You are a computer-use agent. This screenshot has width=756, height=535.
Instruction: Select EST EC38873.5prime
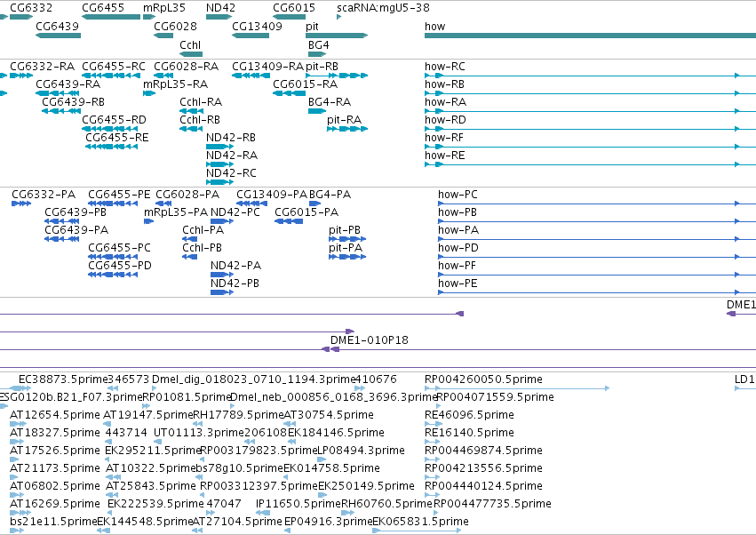[63, 379]
